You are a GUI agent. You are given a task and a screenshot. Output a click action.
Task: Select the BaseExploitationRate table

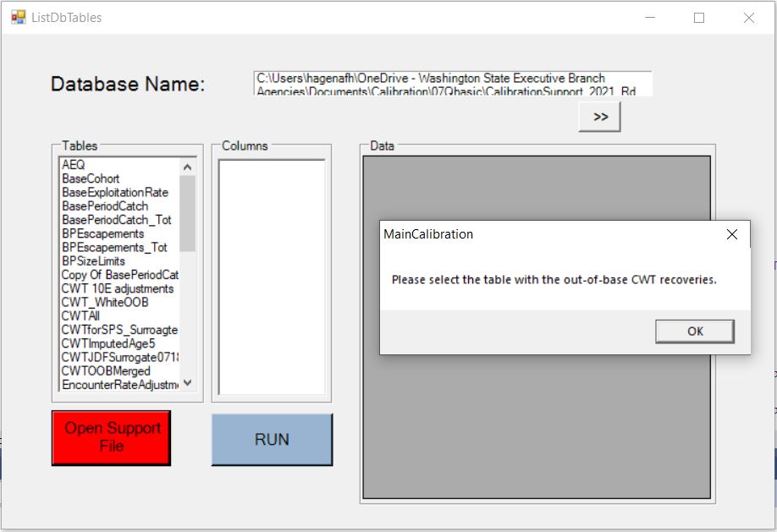[115, 192]
